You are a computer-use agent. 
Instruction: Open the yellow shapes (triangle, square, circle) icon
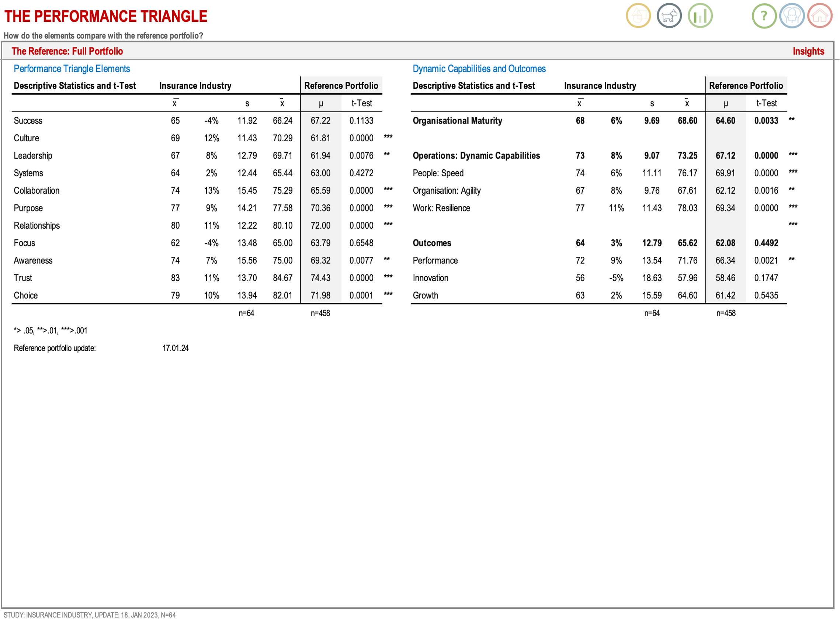click(x=639, y=16)
